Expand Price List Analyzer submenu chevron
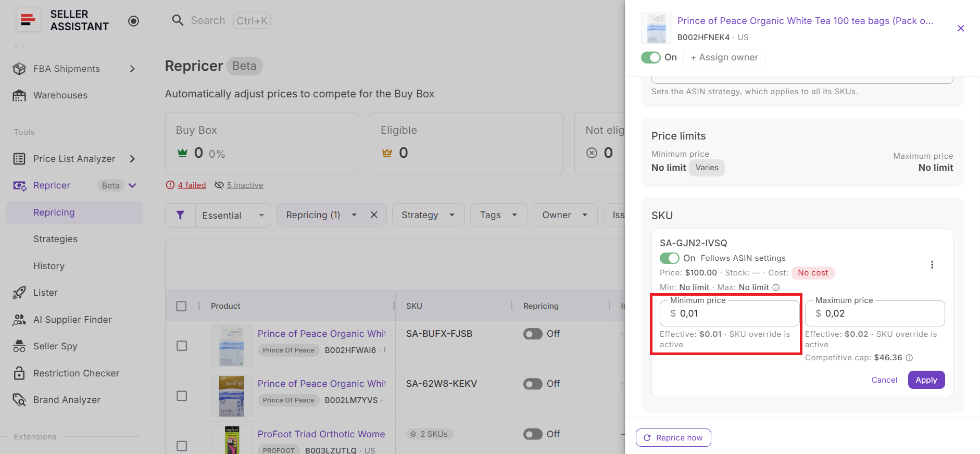This screenshot has height=454, width=980. (x=132, y=159)
